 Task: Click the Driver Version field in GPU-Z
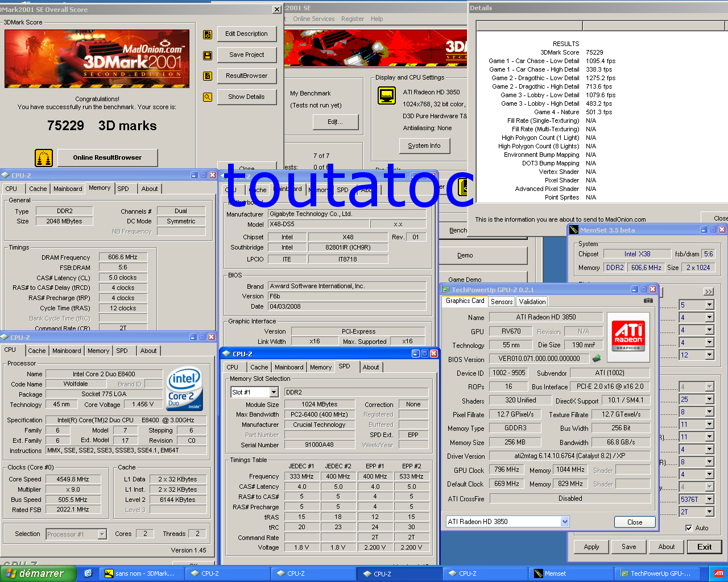[x=570, y=456]
